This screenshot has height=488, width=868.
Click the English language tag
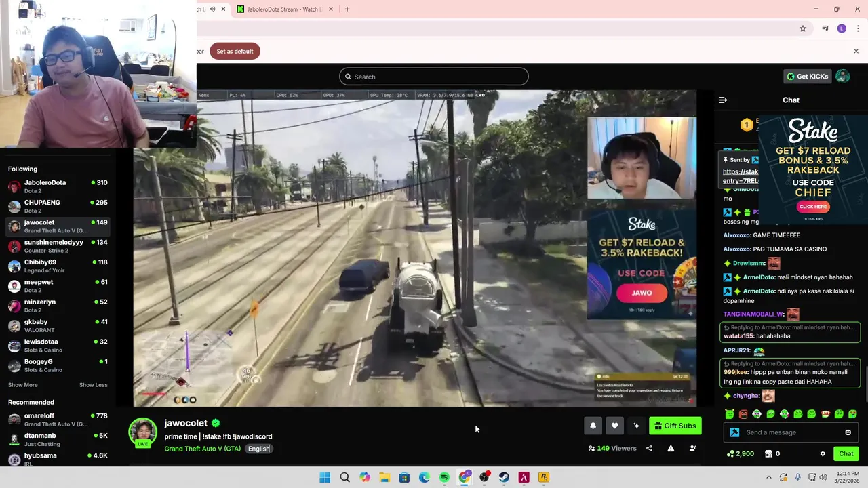[258, 449]
